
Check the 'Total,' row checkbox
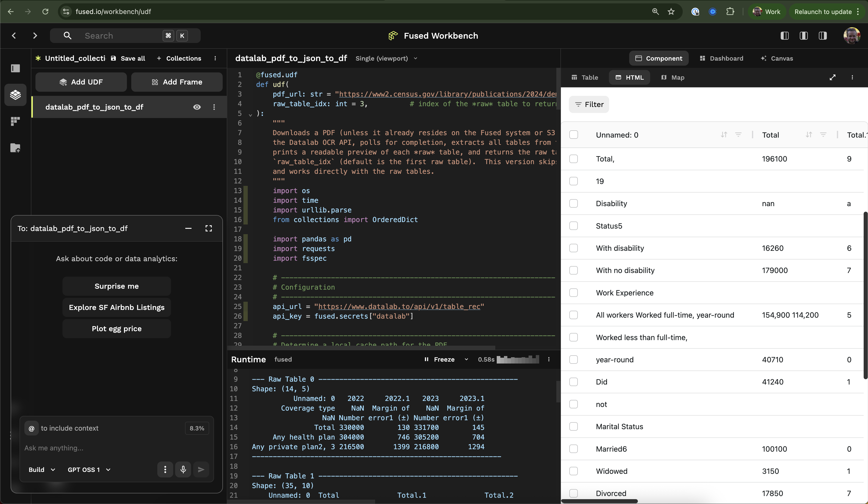coord(573,159)
